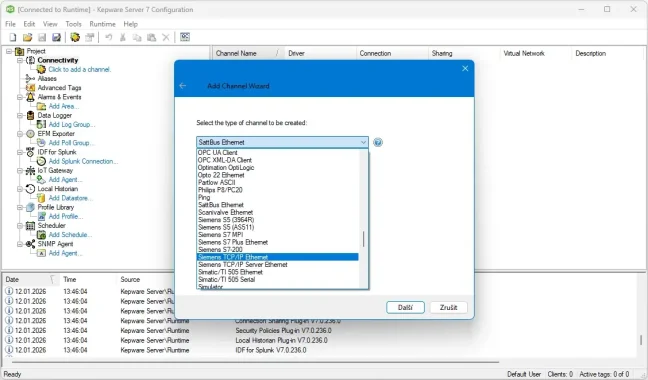Collapse the Project tree node
Screen dimensions: 648x380
point(9,51)
